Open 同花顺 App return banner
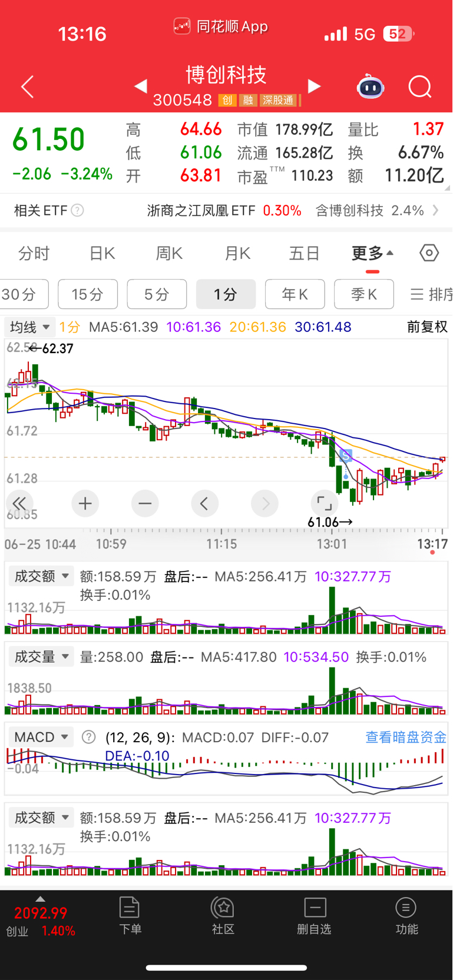The image size is (453, 980). click(x=221, y=26)
